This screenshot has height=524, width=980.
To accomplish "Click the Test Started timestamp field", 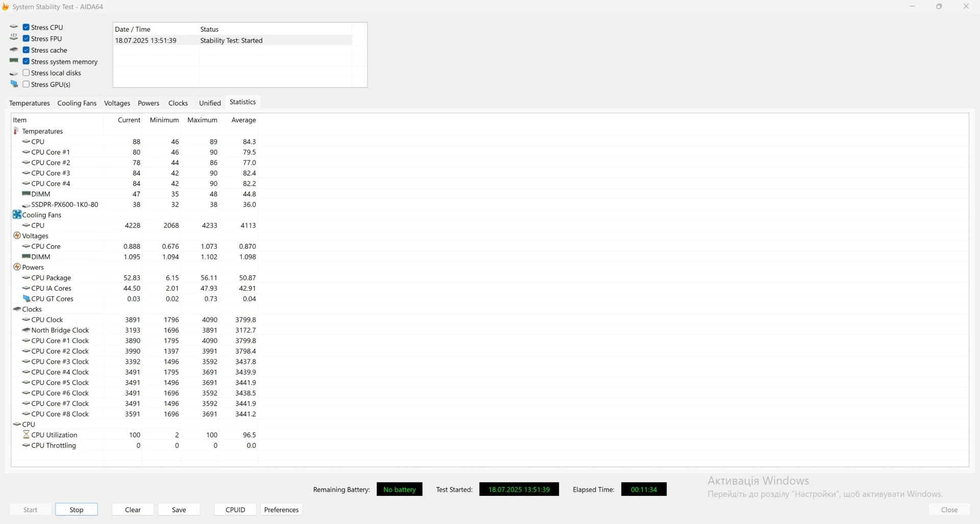I will 519,489.
